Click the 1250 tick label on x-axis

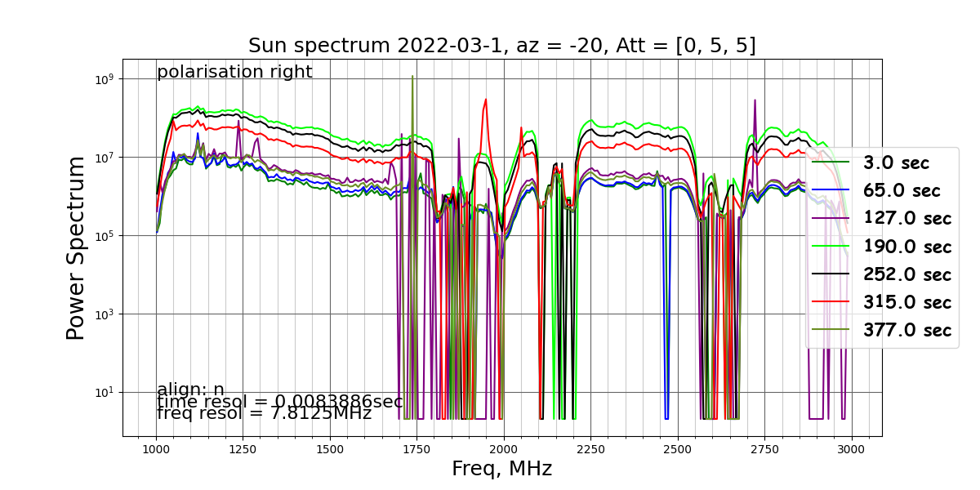click(243, 449)
